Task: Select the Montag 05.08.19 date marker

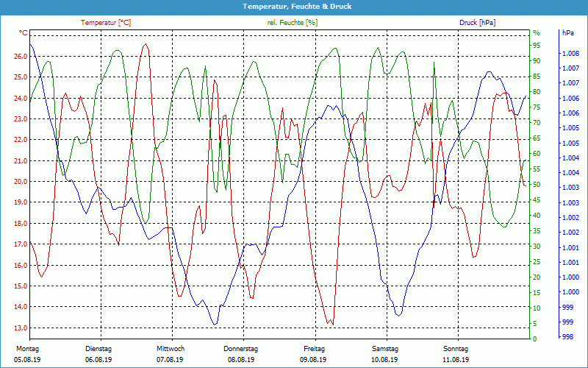Action: click(27, 354)
